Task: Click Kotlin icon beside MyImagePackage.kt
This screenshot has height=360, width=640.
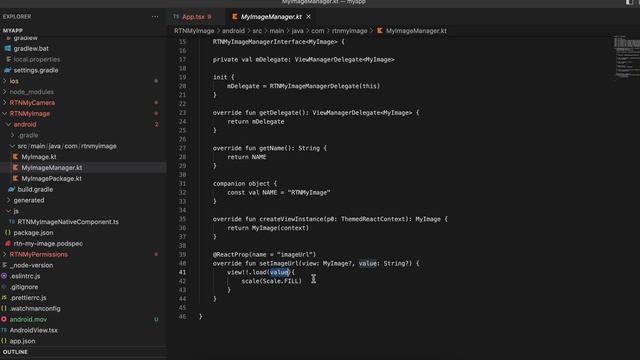Action: pyautogui.click(x=16, y=178)
